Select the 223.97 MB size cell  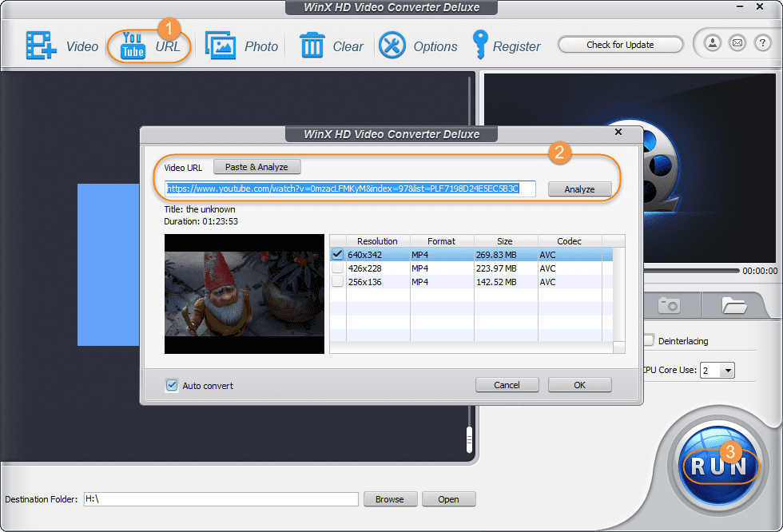505,268
